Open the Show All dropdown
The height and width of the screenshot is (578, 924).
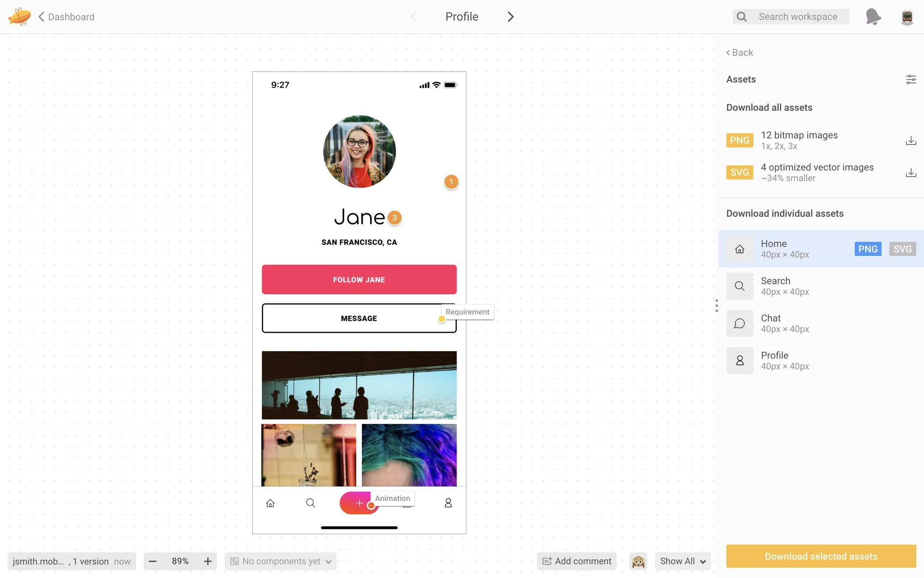coord(682,561)
